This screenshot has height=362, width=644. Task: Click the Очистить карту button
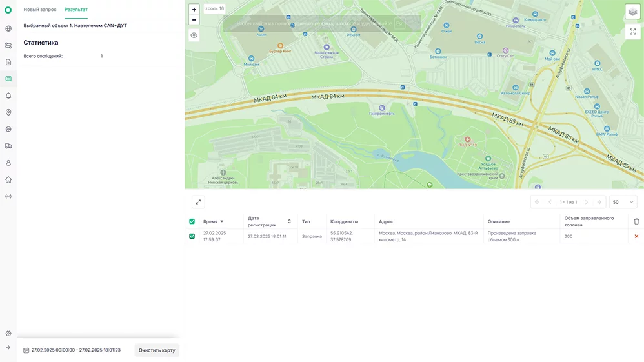tap(157, 350)
